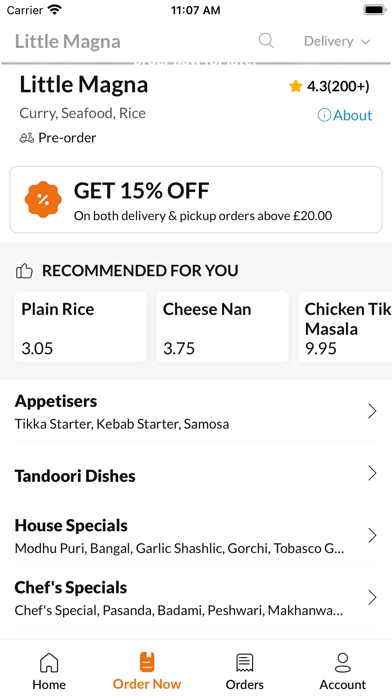Open House Specials category

196,535
